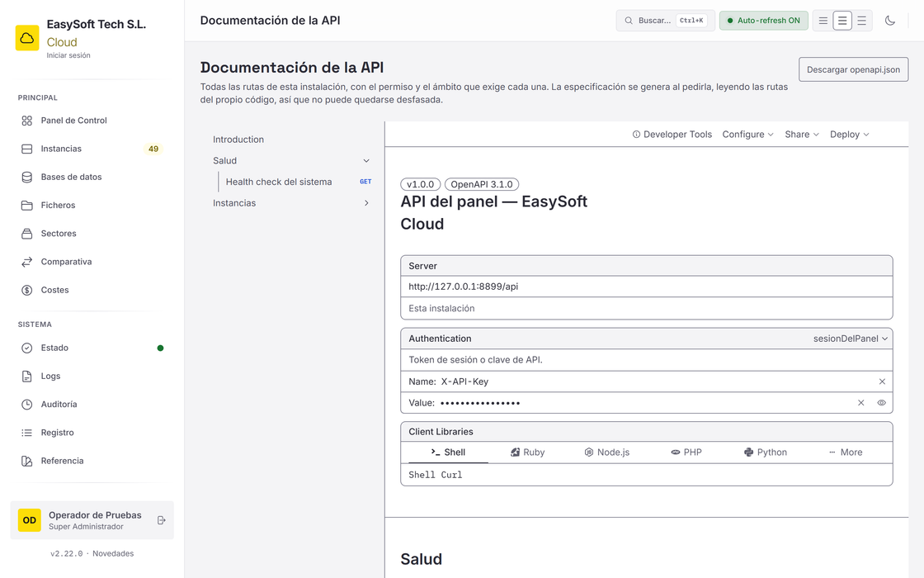Open the Share dropdown
Viewport: 924px width, 578px height.
(x=801, y=135)
